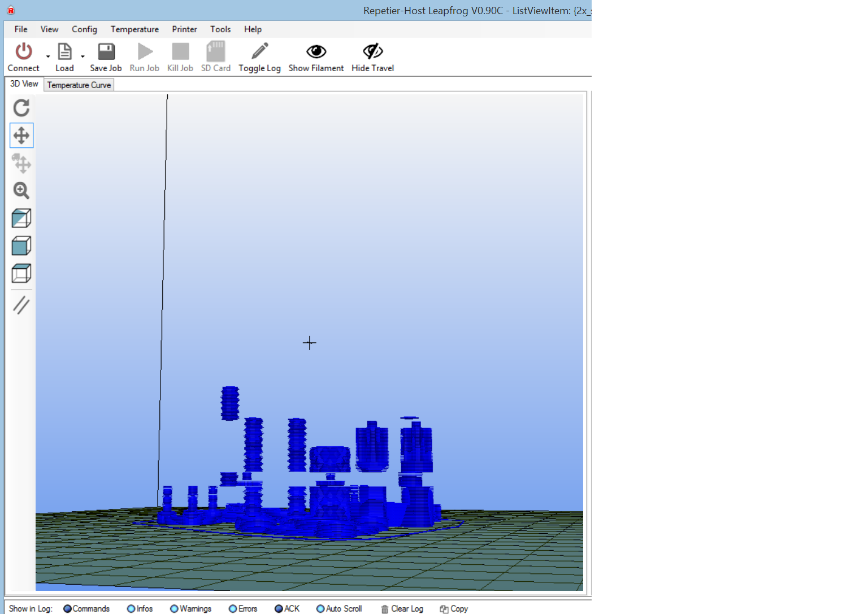Open the SD Card manager icon

(216, 51)
